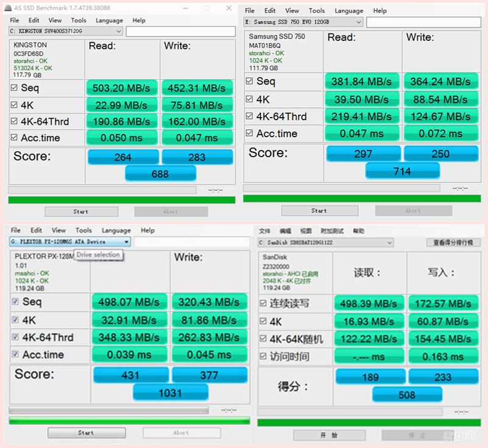Click Abort in Plextor window
Image resolution: width=488 pixels, height=448 pixels.
coord(181,432)
